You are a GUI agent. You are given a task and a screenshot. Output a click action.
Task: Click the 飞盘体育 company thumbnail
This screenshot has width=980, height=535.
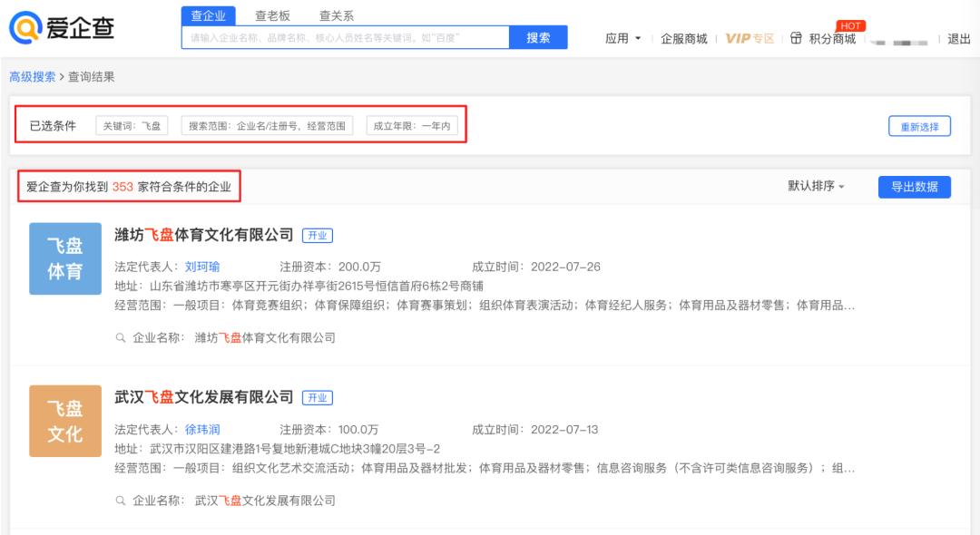[64, 260]
